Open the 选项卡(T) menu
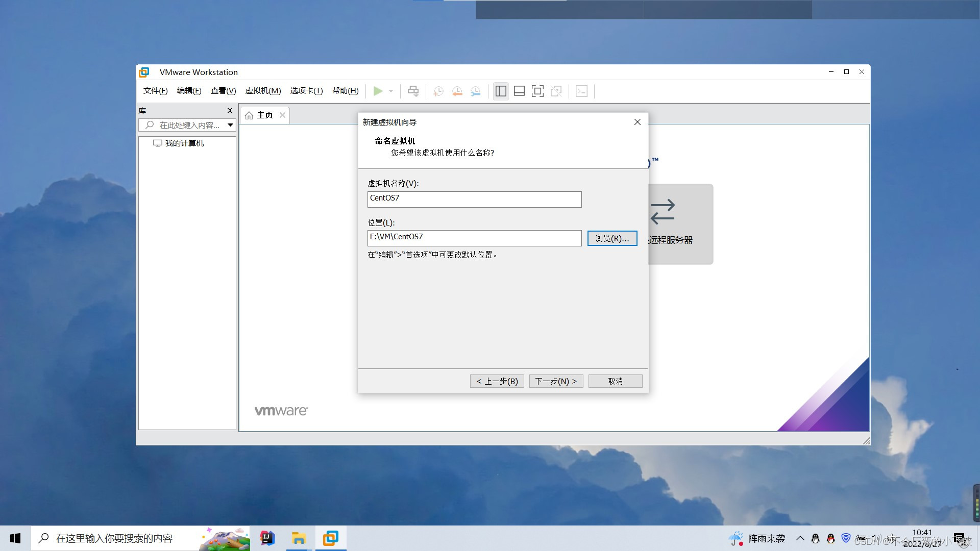 pyautogui.click(x=306, y=91)
